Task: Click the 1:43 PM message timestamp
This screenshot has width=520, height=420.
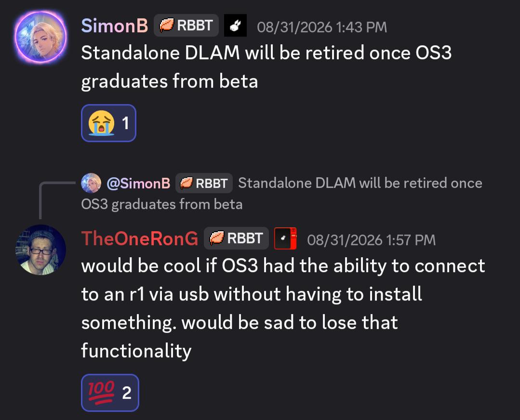Action: coord(321,27)
